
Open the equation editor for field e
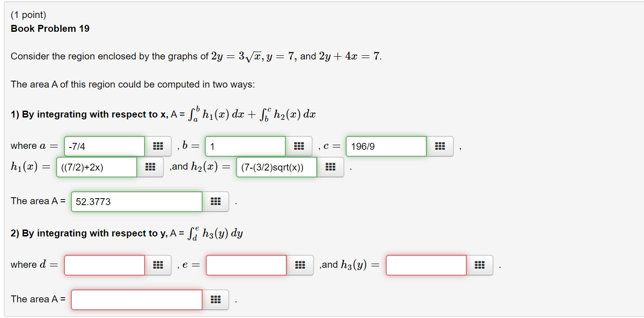click(x=299, y=265)
